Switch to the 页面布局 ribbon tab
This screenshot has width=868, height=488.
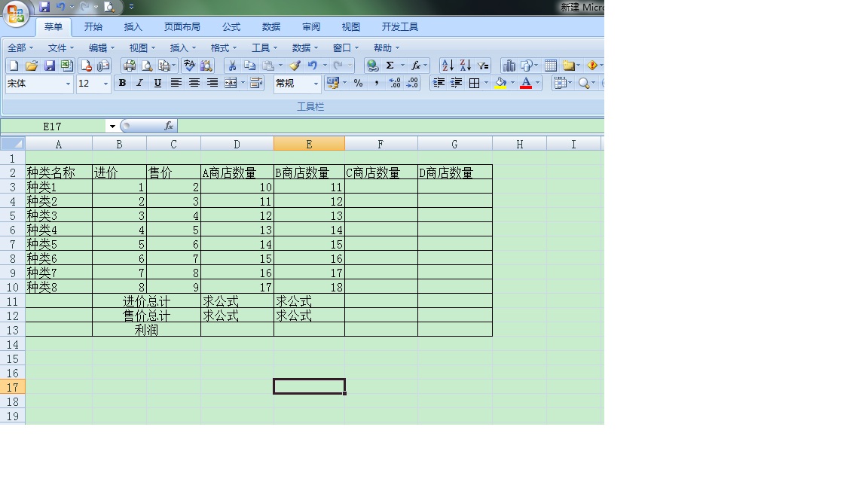pos(182,26)
